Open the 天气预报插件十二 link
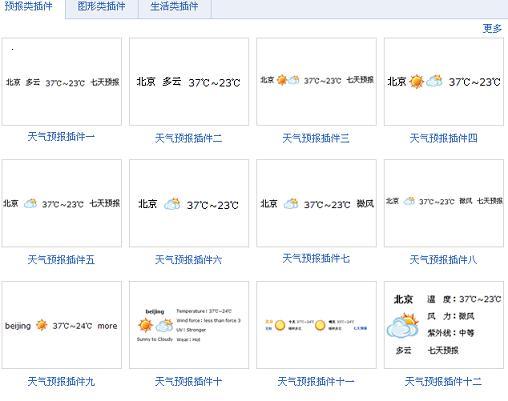 coord(443,382)
